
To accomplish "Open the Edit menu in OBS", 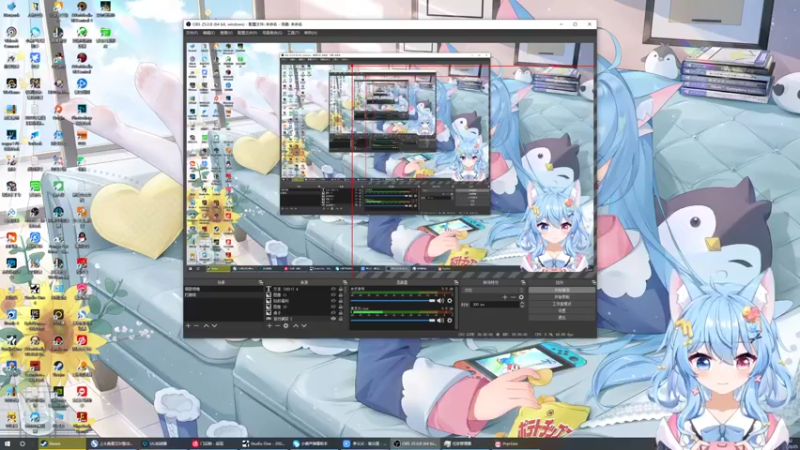I will [x=209, y=33].
